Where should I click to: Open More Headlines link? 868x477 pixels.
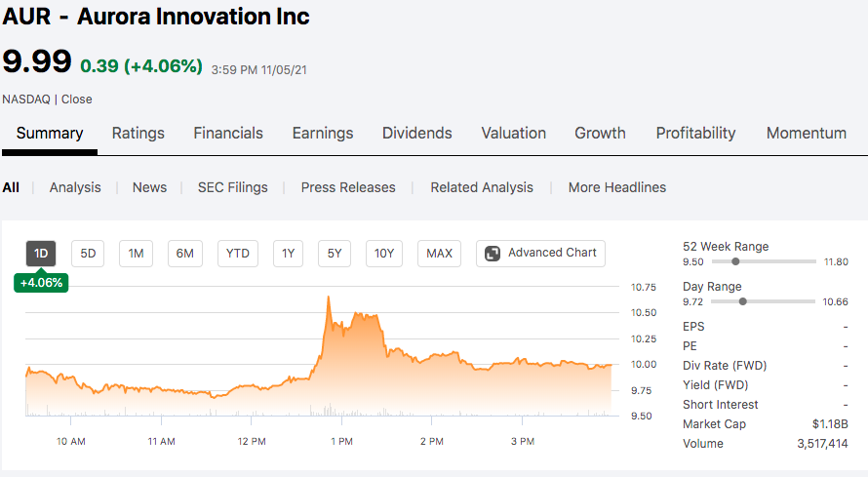(x=617, y=187)
